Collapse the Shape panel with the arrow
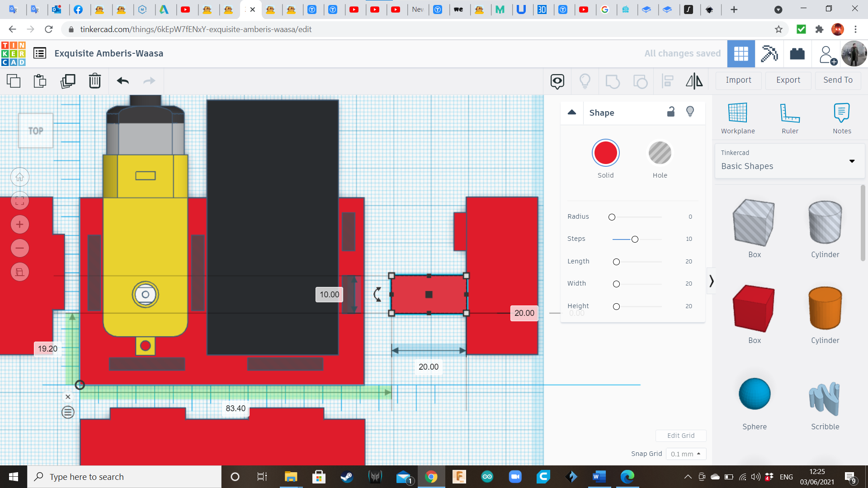 [x=572, y=112]
